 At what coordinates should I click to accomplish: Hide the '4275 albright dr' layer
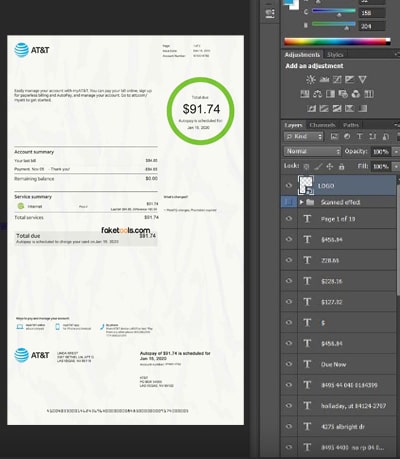tap(289, 426)
